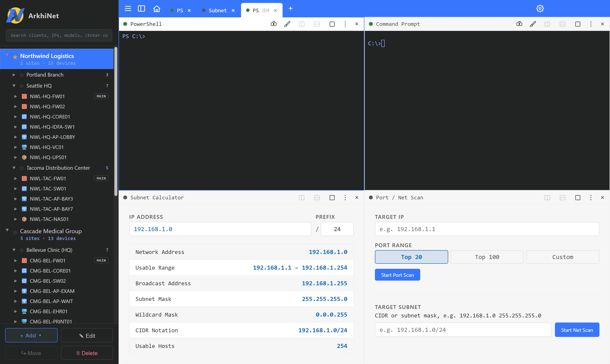
Task: Star the Cascade Medical Group client
Action: pos(15,232)
